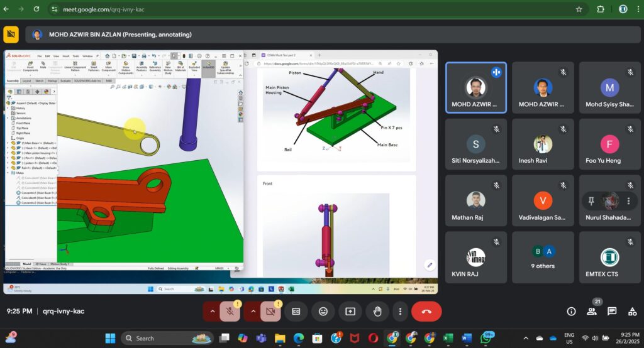Show the people panel with 21 participants
Viewport: 644px width, 348px height.
pos(592,311)
